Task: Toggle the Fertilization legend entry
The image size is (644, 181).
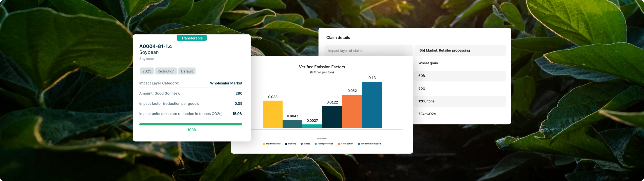Action: (346, 144)
